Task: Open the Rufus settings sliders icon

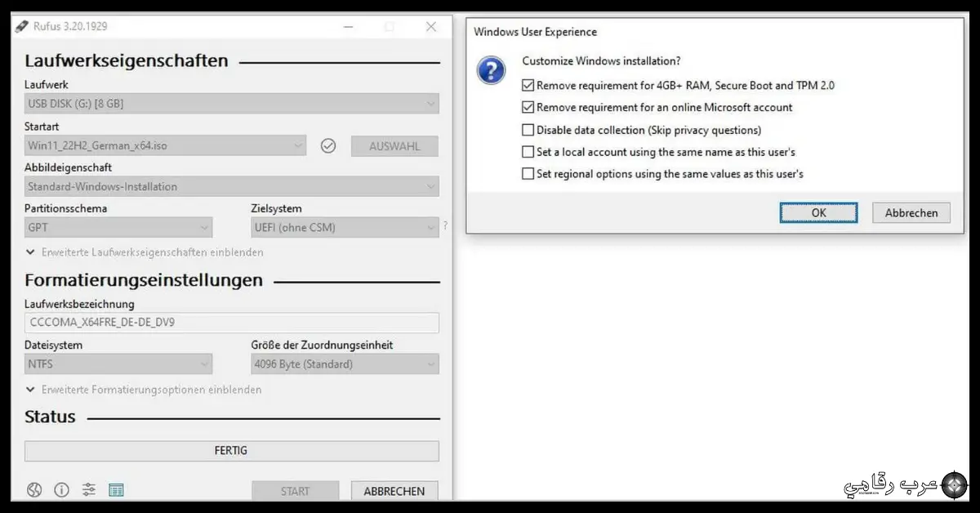Action: (x=89, y=490)
